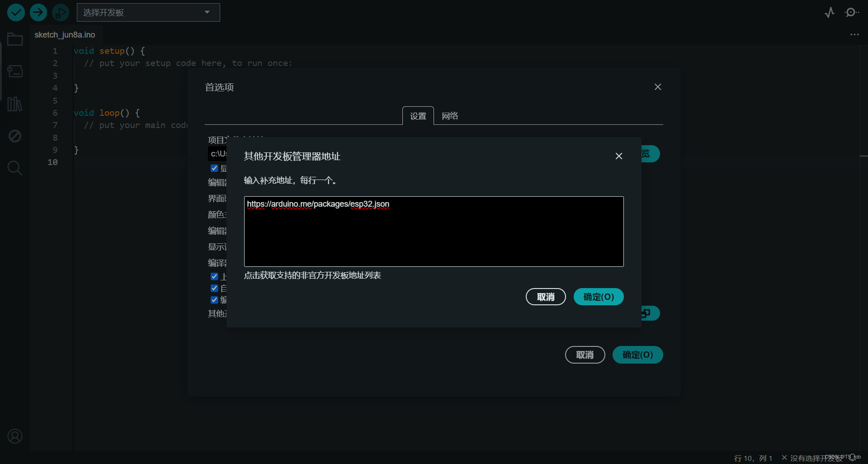Open the editor's three-dot more menu

(854, 35)
